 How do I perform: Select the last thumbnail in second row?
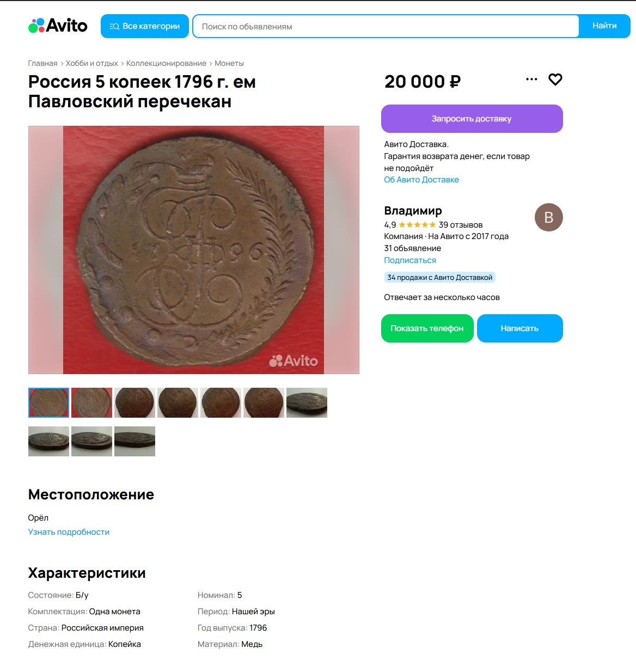(x=134, y=441)
